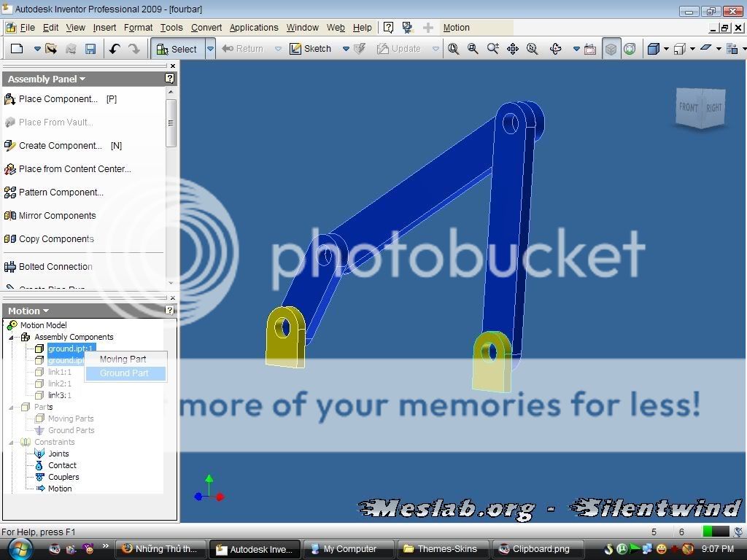Open the Motion menu item
Viewport: 747px width, 560px height.
pyautogui.click(x=457, y=28)
